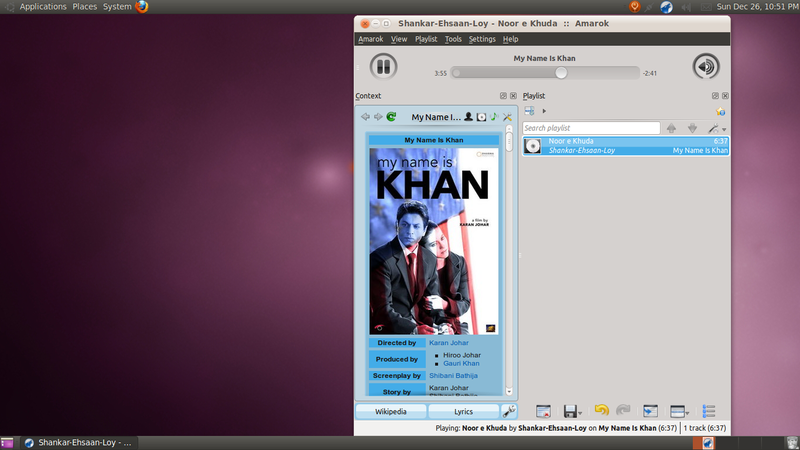800x450 pixels.
Task: Click the applet scroll down arrow
Action: pos(509,391)
